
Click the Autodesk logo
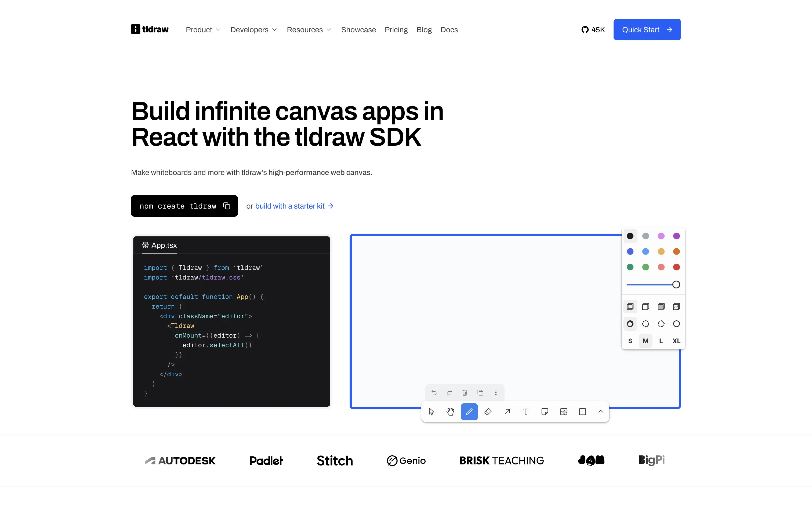(x=180, y=461)
